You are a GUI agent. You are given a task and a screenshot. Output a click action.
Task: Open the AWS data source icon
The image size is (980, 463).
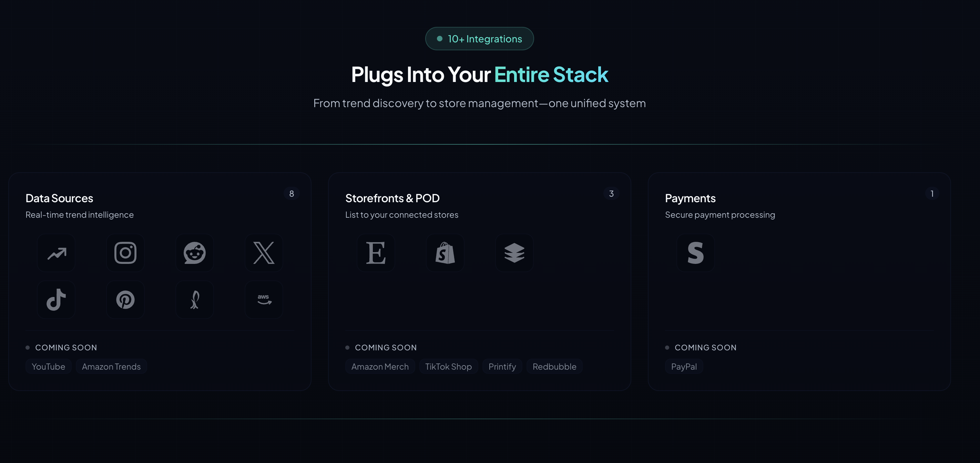click(264, 300)
